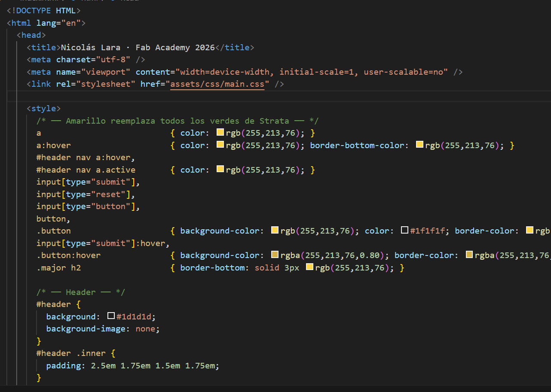
Task: Open the assets/css/main.css stylesheet link
Action: (217, 84)
